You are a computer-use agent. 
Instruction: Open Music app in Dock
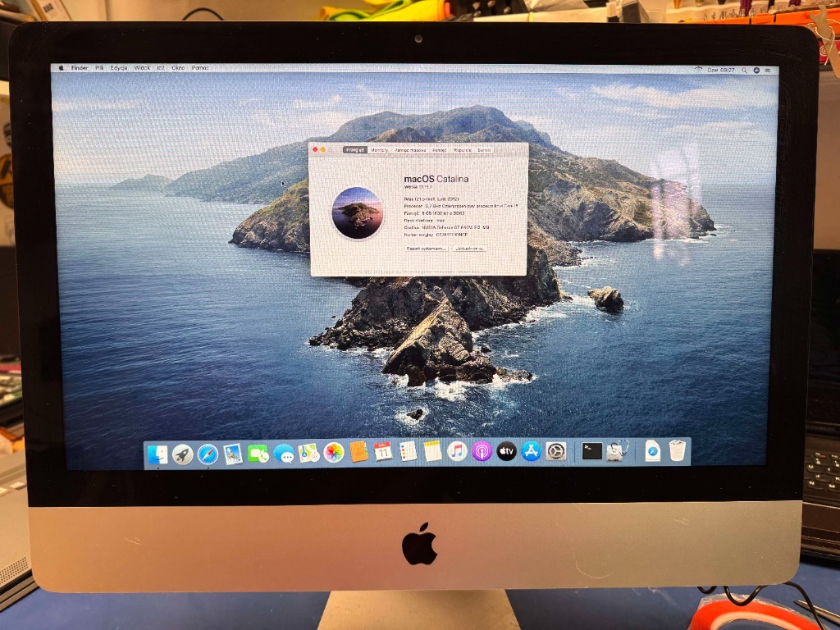[x=457, y=452]
